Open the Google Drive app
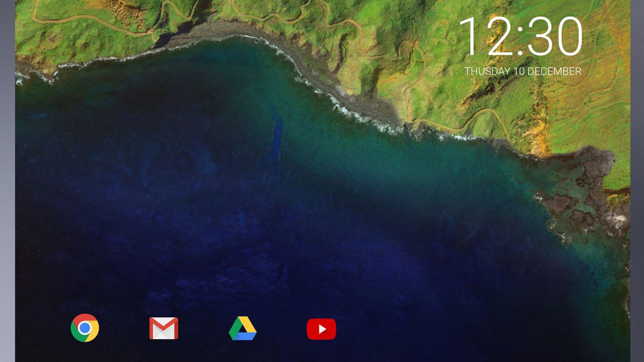Image resolution: width=644 pixels, height=362 pixels. pyautogui.click(x=243, y=328)
